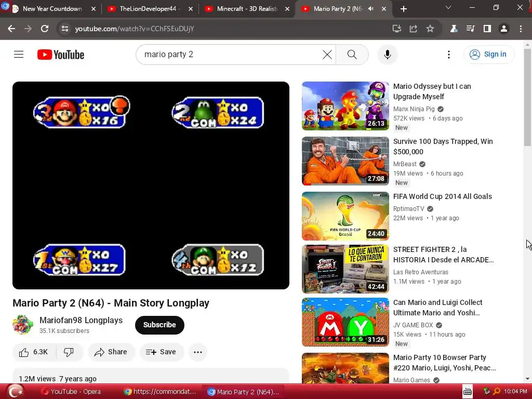The image size is (532, 399).
Task: Open Mariofan98 Longplays channel name
Action: tap(81, 320)
